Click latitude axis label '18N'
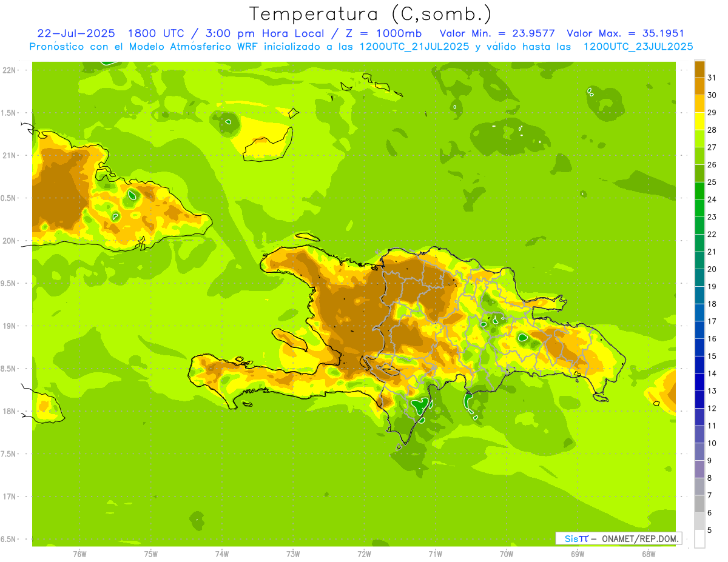The width and height of the screenshot is (728, 562). click(9, 411)
